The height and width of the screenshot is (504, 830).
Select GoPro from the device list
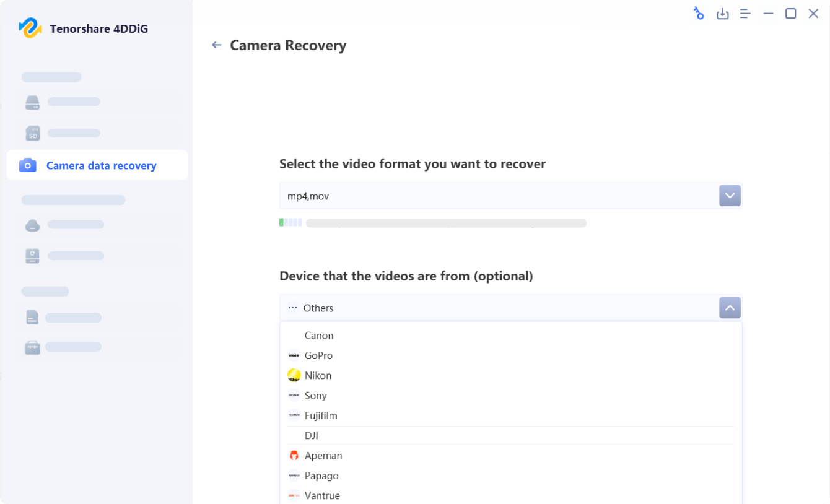(x=318, y=355)
